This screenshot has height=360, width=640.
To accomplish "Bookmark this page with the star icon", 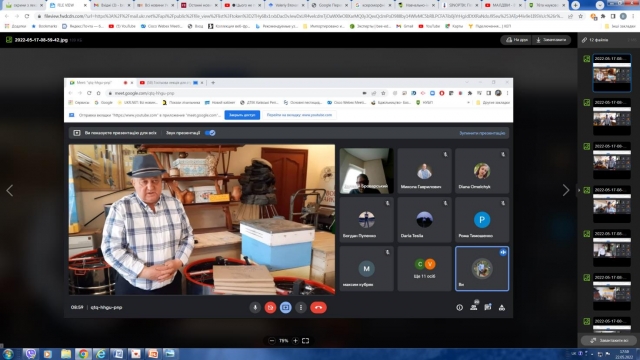I will pyautogui.click(x=580, y=16).
